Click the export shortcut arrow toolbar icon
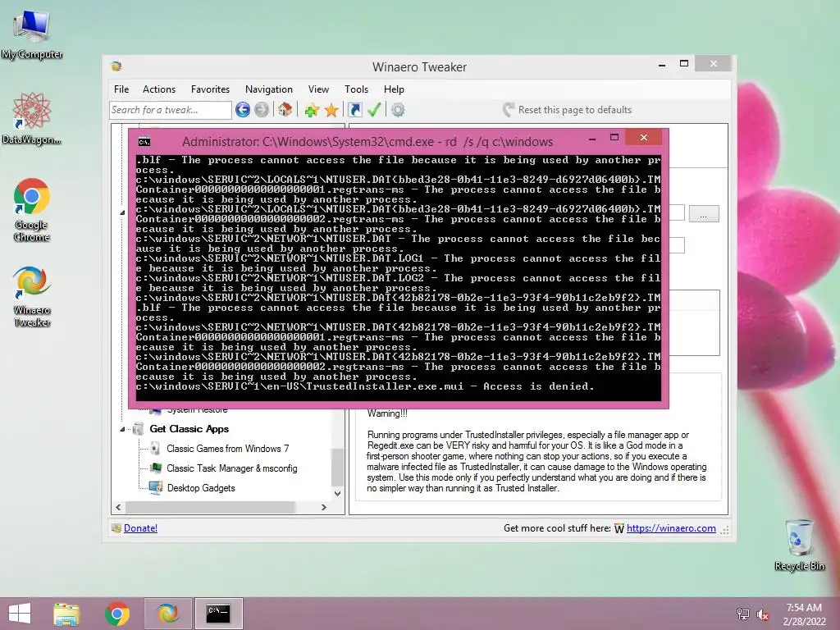This screenshot has height=630, width=840. tap(354, 110)
